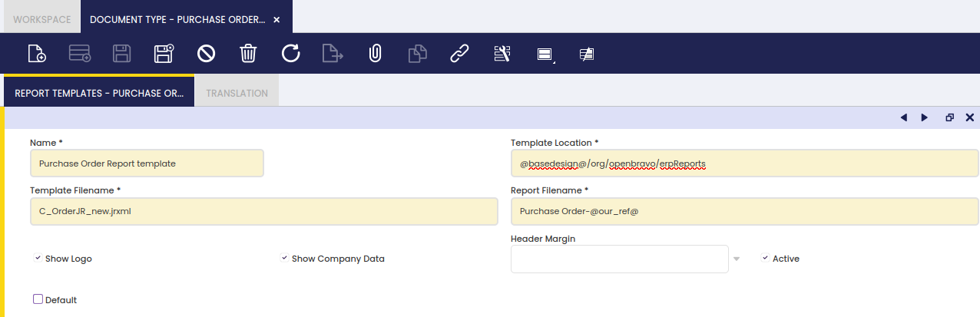Click the wrench customize form icon

click(502, 54)
